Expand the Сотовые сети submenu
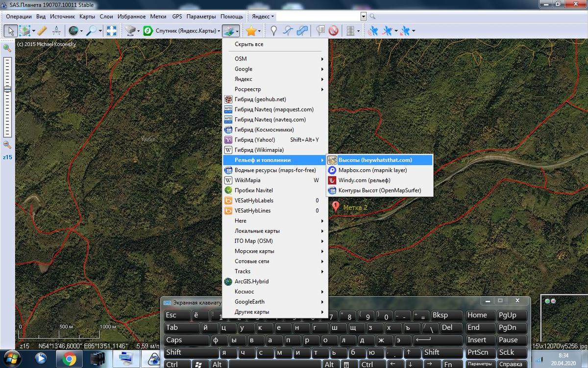 point(275,261)
